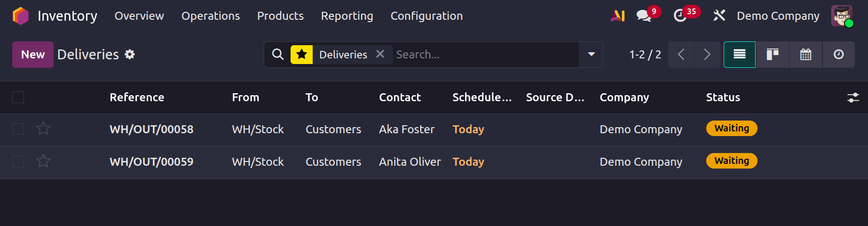Go to next page of records
The width and height of the screenshot is (868, 226).
pos(707,55)
